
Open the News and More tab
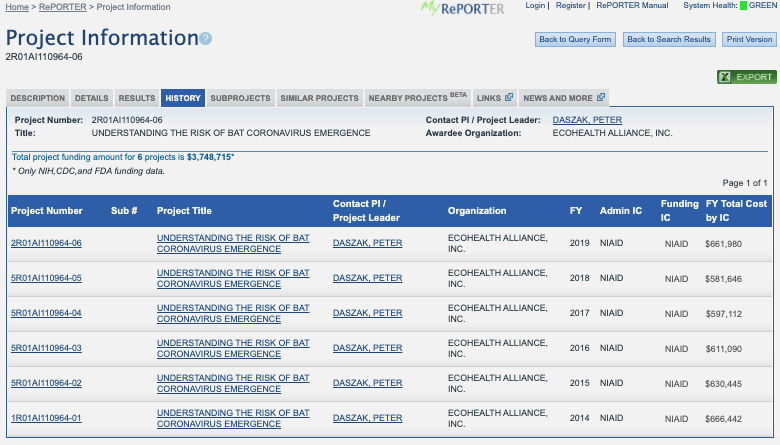point(564,98)
